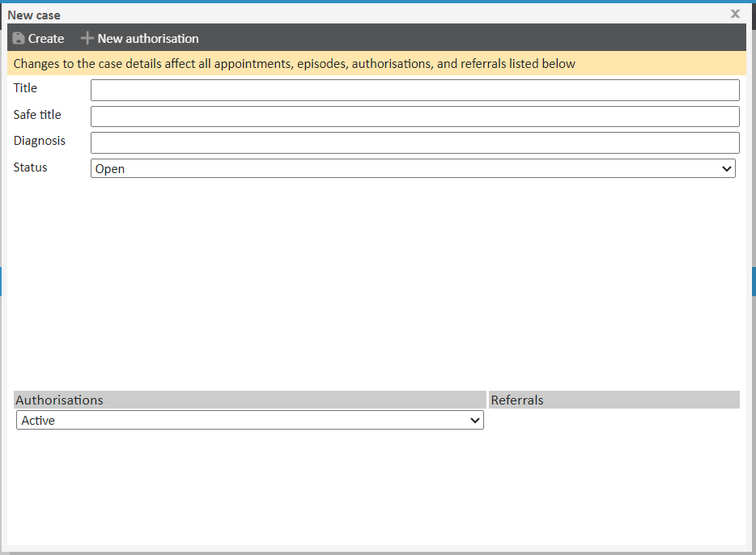Click the chevron arrow on Status combo box
The image size is (756, 555).
click(x=725, y=169)
